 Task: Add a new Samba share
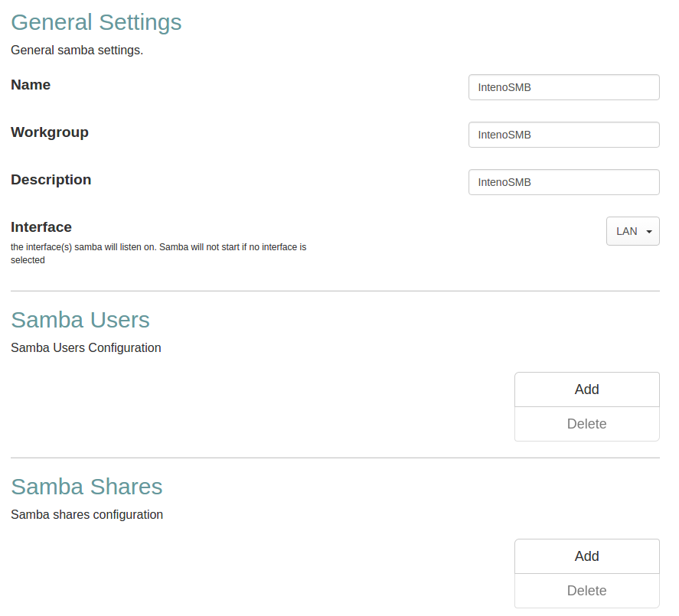click(x=586, y=556)
